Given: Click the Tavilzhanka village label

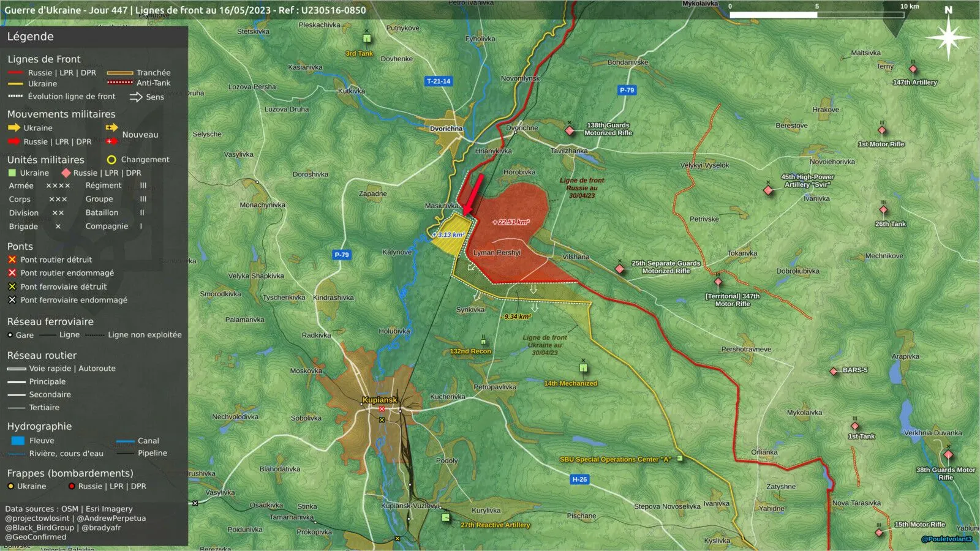Looking at the screenshot, I should coord(569,151).
